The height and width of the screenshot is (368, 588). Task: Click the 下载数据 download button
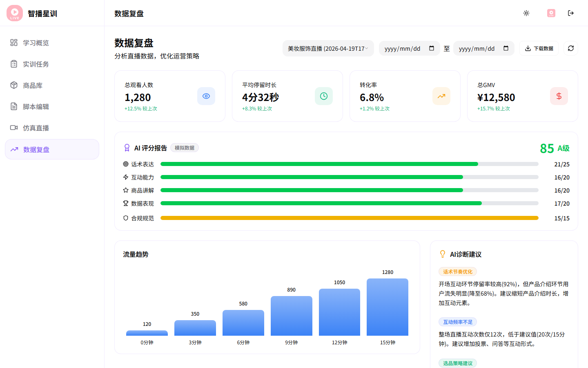(x=539, y=48)
